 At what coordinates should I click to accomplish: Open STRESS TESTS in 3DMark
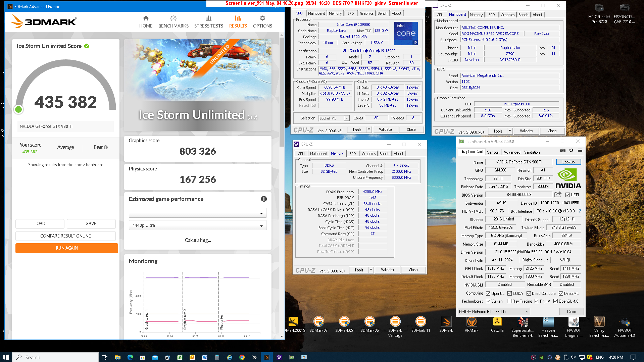(208, 22)
